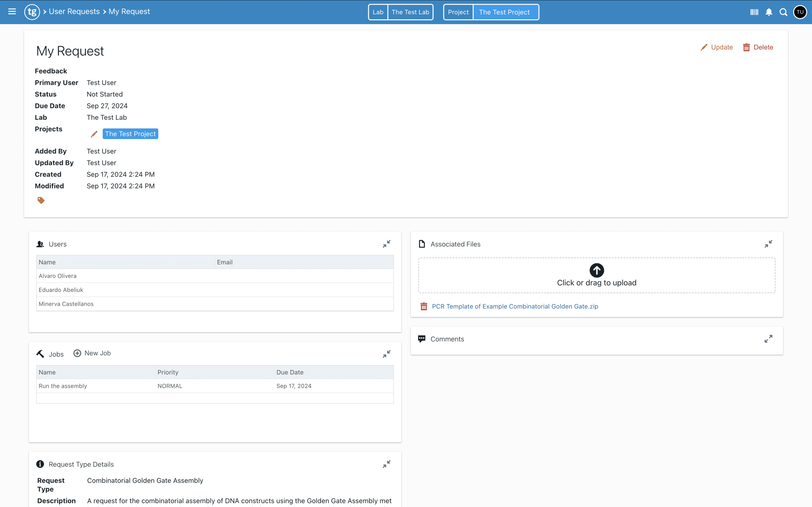Collapse the Jobs panel

(x=387, y=354)
